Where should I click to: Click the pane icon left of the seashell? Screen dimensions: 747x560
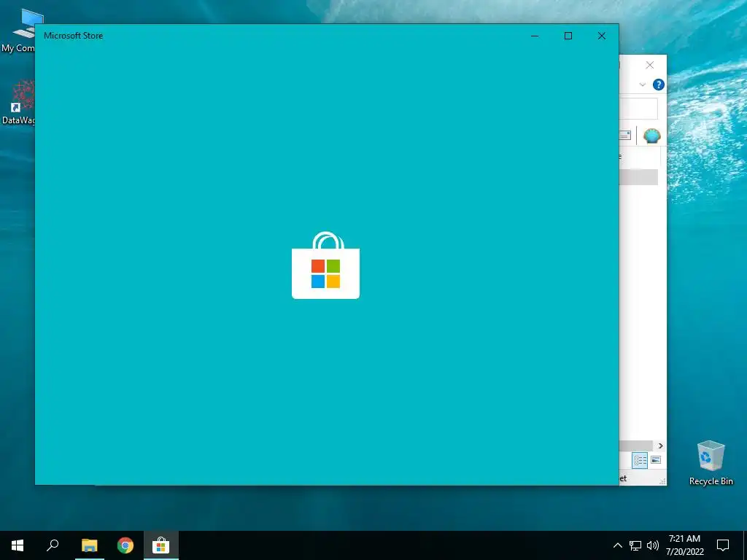tap(625, 136)
